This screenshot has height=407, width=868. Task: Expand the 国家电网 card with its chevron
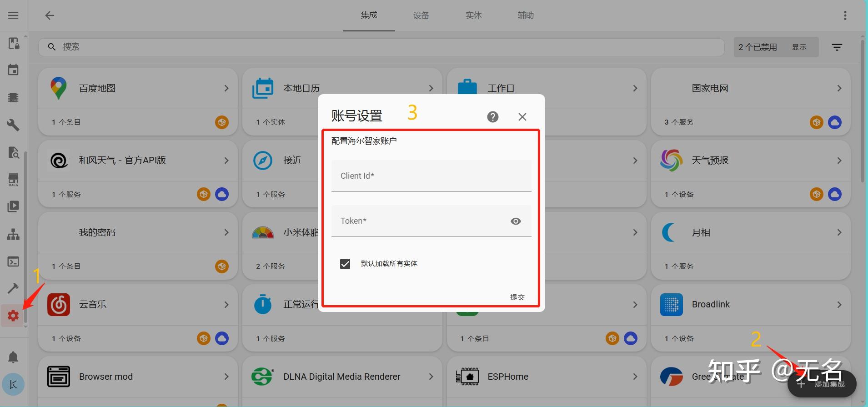coord(839,88)
